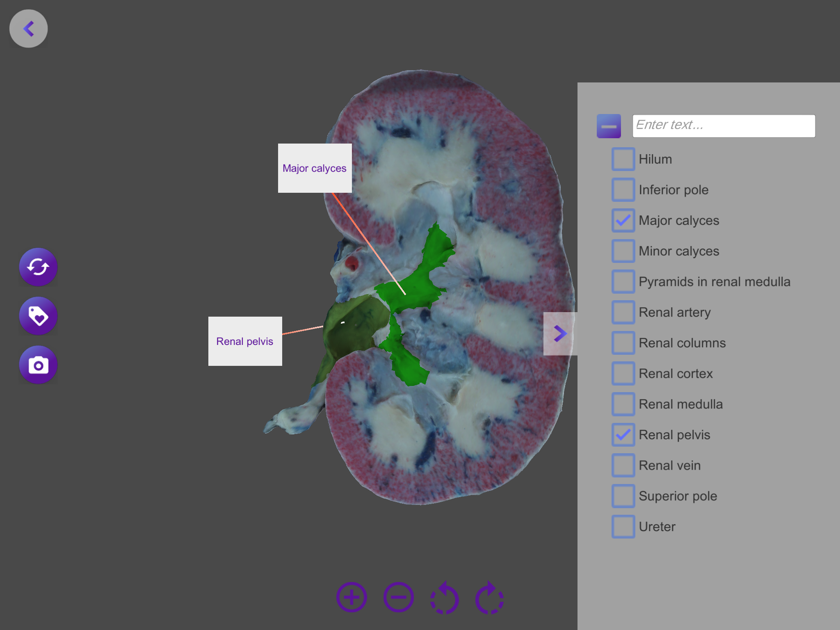Screen dimensions: 840x630
Task: Collapse the side panel with chevron
Action: point(560,333)
